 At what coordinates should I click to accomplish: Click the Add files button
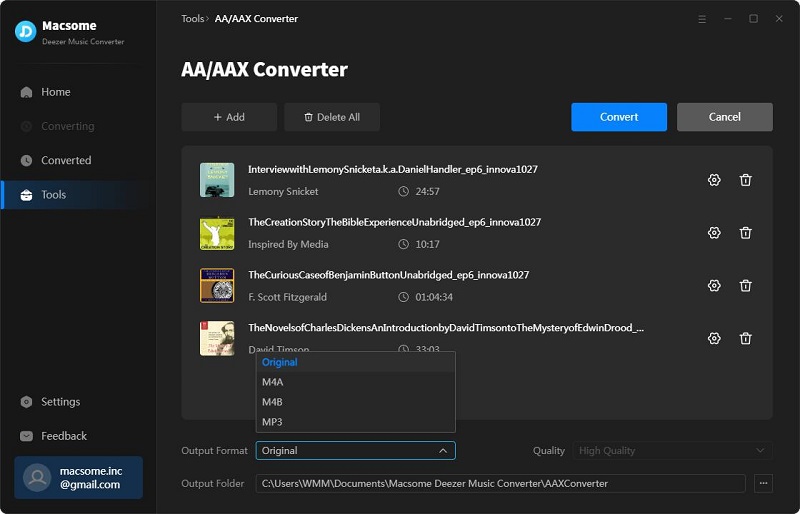[x=229, y=117]
